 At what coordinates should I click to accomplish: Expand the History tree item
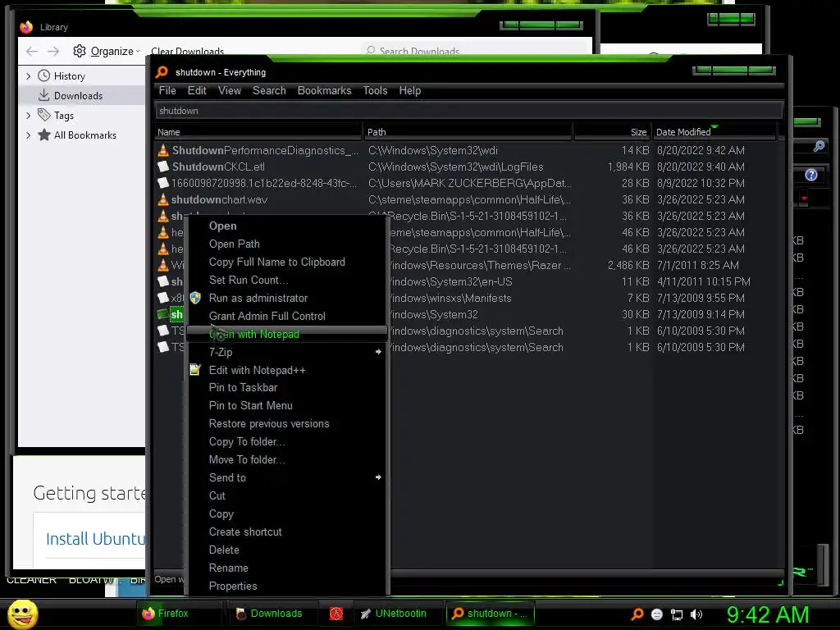pyautogui.click(x=29, y=76)
